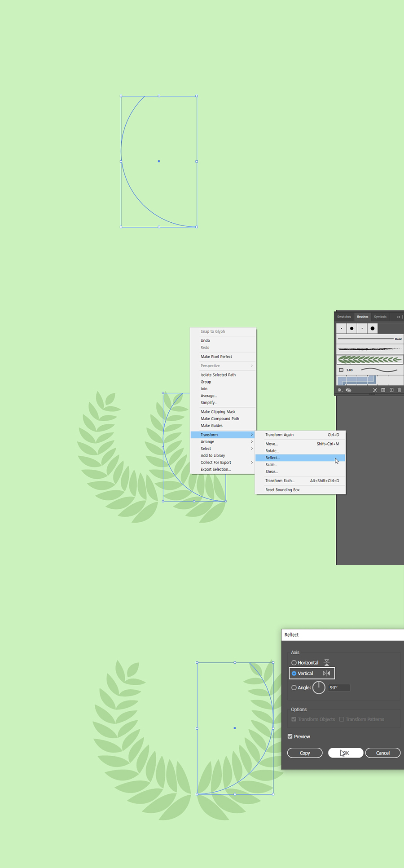Choose Shear... in Transform submenu

point(300,471)
